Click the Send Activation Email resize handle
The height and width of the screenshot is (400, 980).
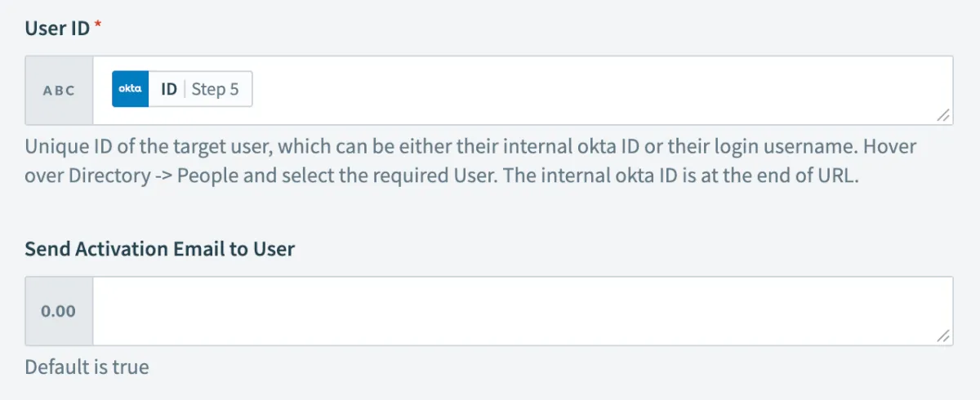pyautogui.click(x=943, y=336)
